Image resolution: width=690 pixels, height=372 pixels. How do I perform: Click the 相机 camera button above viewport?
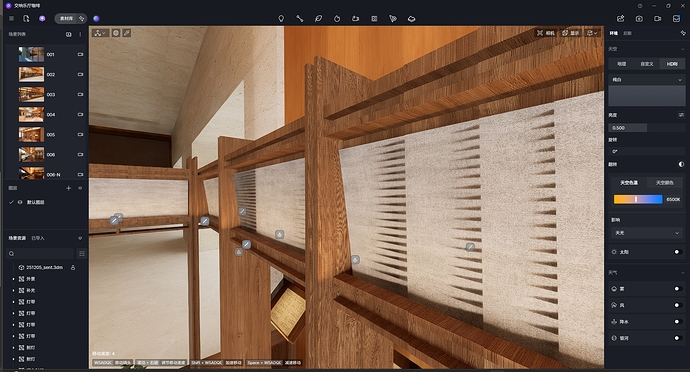point(546,33)
